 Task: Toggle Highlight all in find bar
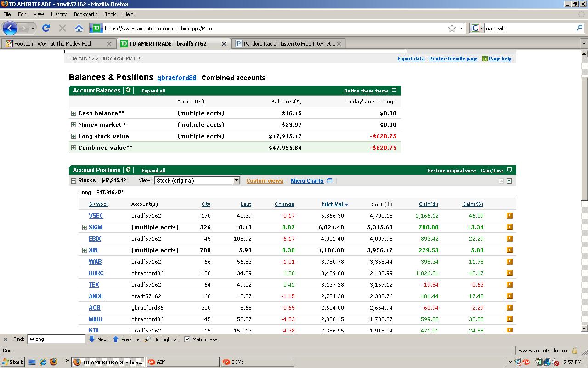[161, 339]
